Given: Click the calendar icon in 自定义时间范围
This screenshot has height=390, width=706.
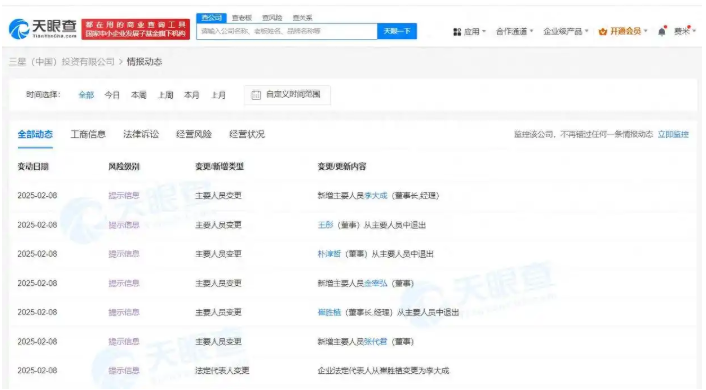Looking at the screenshot, I should (x=256, y=95).
